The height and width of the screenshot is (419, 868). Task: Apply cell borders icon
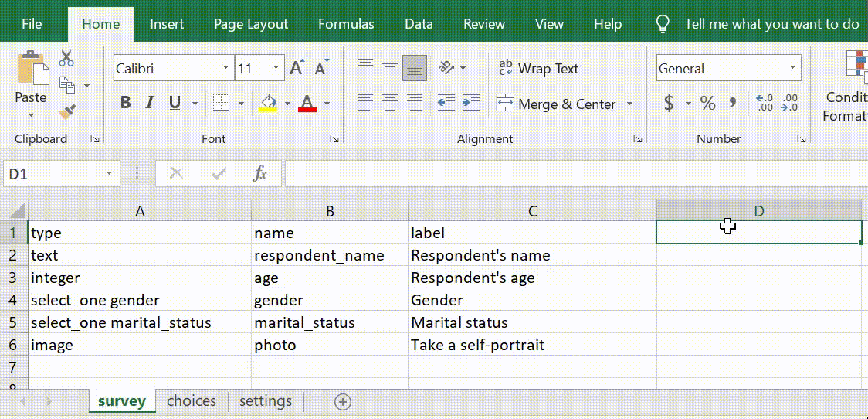click(222, 103)
